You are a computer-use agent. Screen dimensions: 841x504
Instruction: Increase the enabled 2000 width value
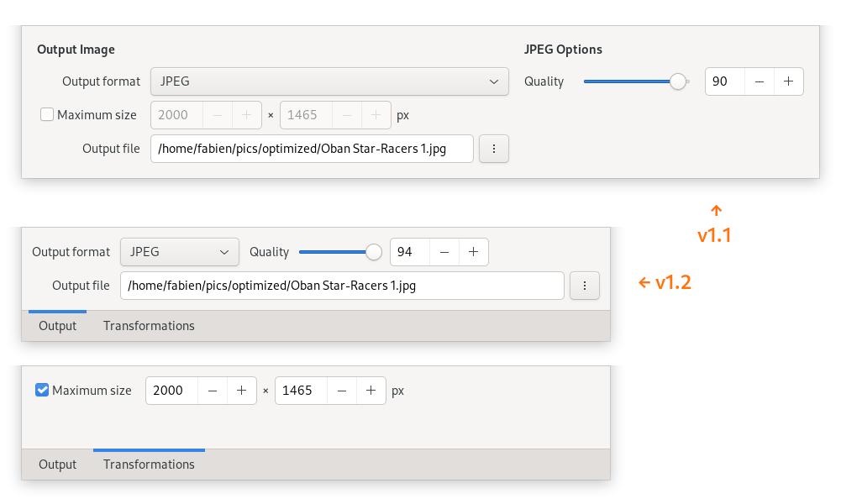point(241,391)
